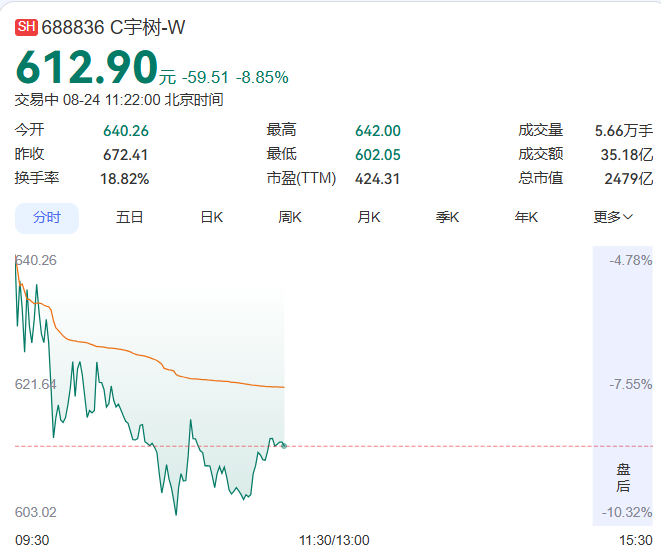This screenshot has height=559, width=661.
Task: Click the 最低 label
Action: (281, 154)
